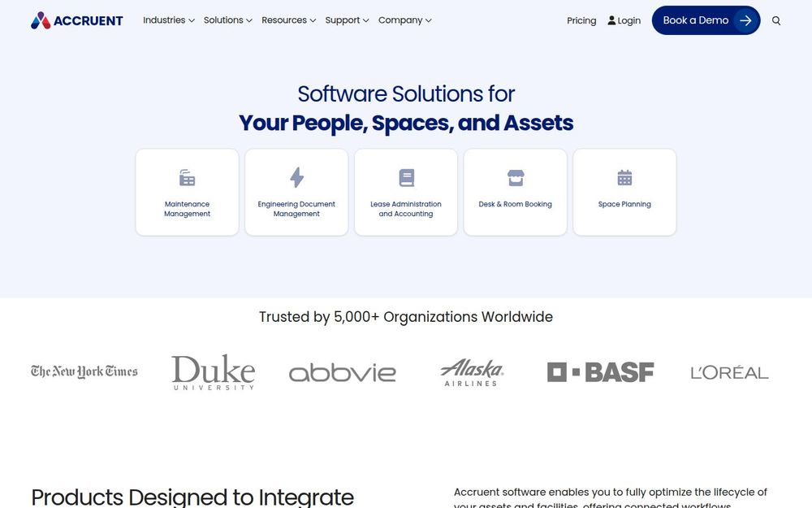This screenshot has height=508, width=812.
Task: Select the Desk & Room Booking label
Action: click(x=516, y=204)
